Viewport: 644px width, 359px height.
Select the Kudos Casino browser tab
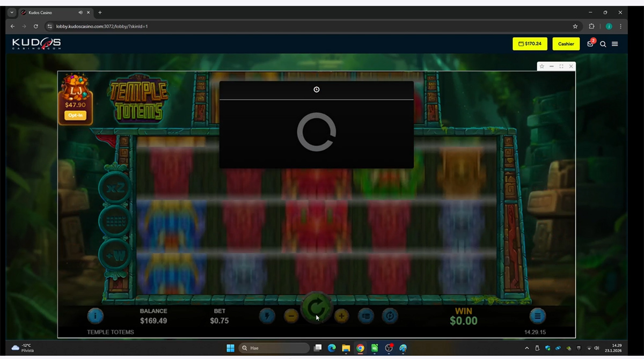pos(51,12)
